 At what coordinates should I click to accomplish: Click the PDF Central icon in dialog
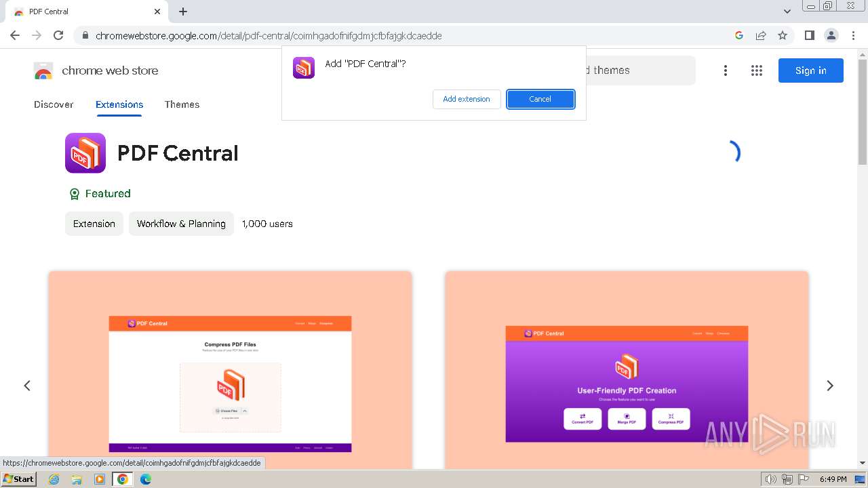304,68
